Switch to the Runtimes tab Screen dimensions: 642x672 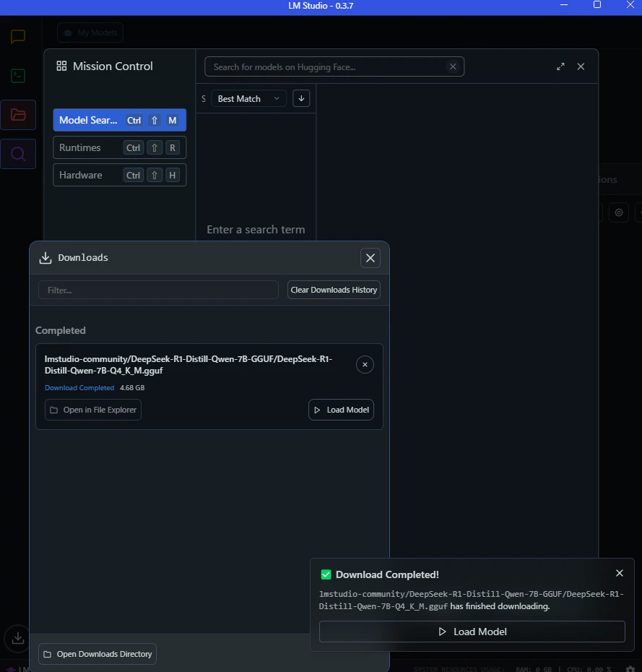[x=119, y=148]
